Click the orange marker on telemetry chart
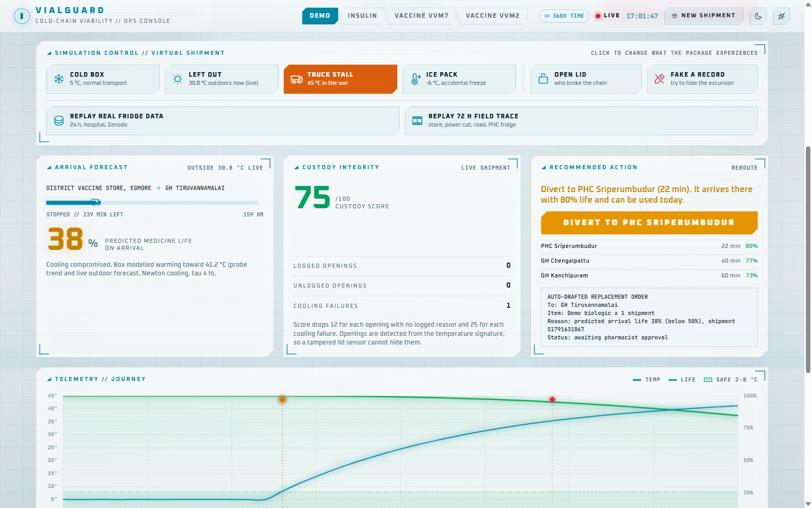This screenshot has width=812, height=508. [x=282, y=399]
